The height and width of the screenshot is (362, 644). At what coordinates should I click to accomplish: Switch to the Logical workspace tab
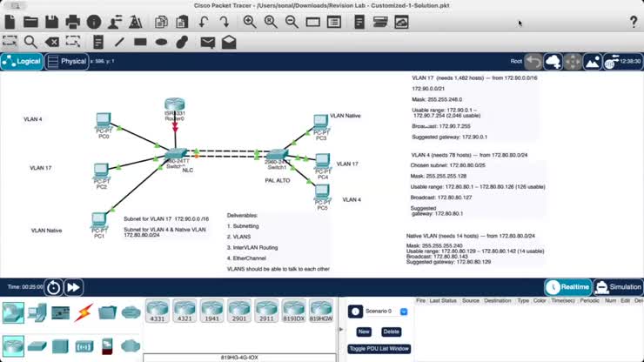[x=22, y=62]
